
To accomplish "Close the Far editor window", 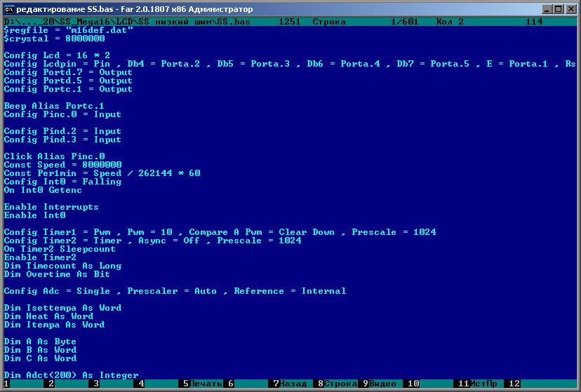I will [570, 9].
